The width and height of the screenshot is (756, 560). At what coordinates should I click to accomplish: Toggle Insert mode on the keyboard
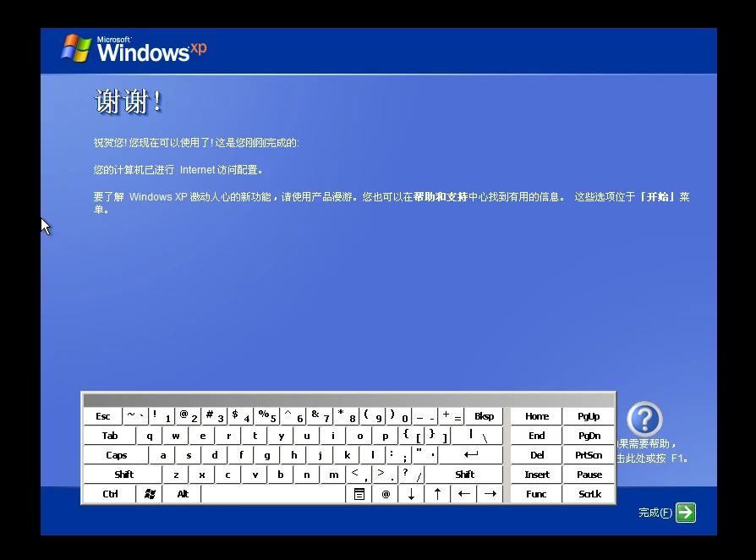click(x=535, y=474)
